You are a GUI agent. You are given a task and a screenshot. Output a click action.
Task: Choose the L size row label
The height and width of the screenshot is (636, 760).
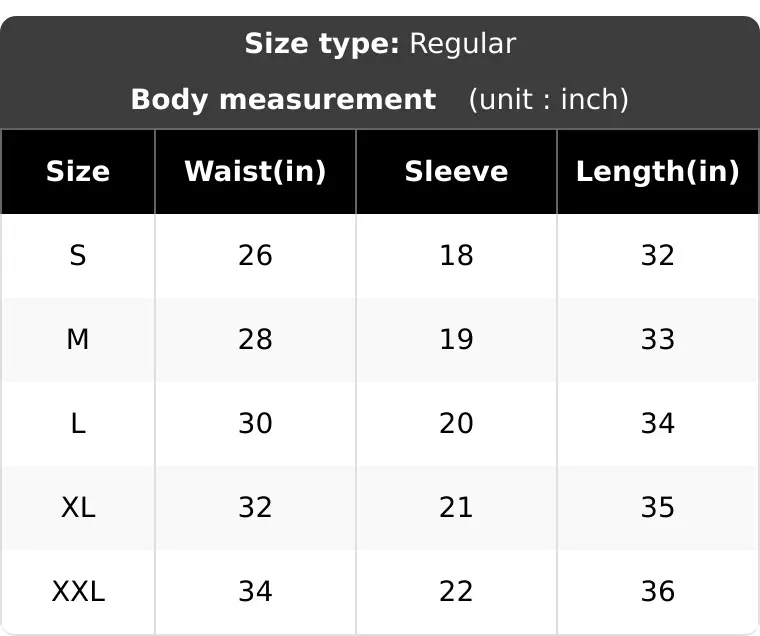coord(78,423)
